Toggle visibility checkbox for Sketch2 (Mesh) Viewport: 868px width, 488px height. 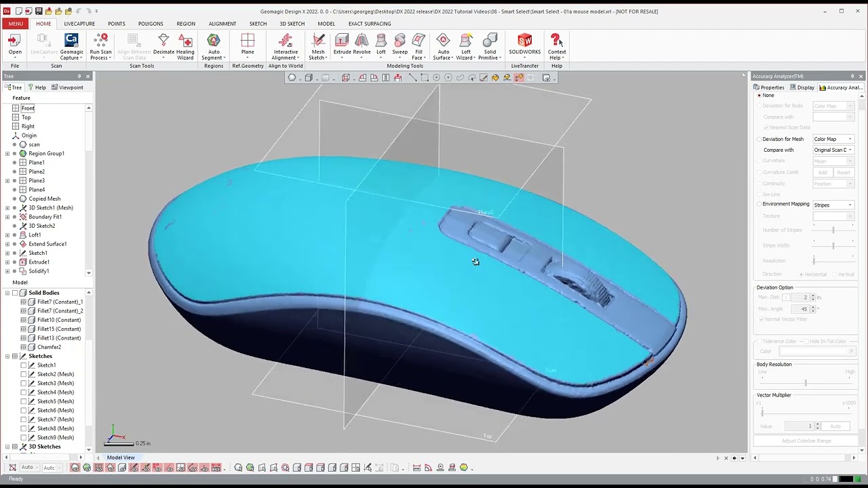[x=24, y=374]
